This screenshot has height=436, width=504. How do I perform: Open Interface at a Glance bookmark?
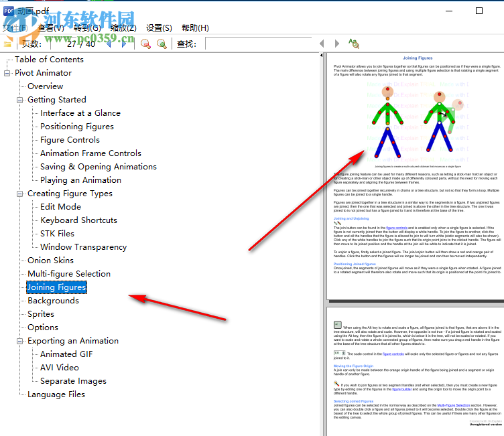(x=80, y=113)
